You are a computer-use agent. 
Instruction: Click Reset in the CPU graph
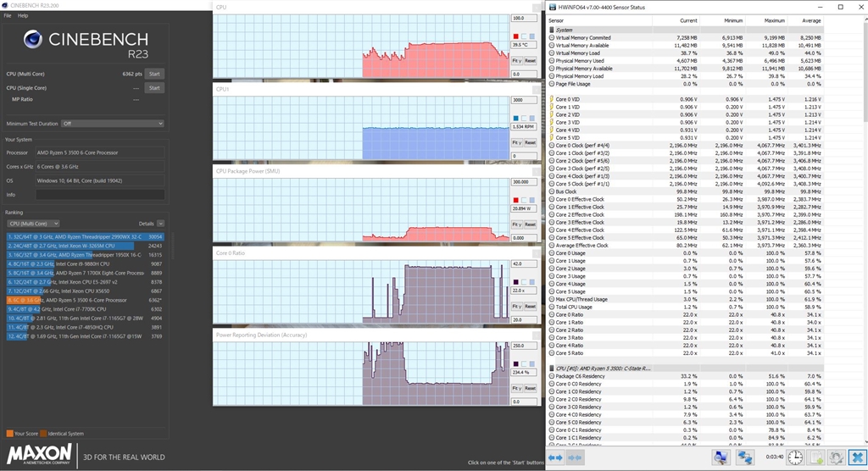tap(531, 61)
